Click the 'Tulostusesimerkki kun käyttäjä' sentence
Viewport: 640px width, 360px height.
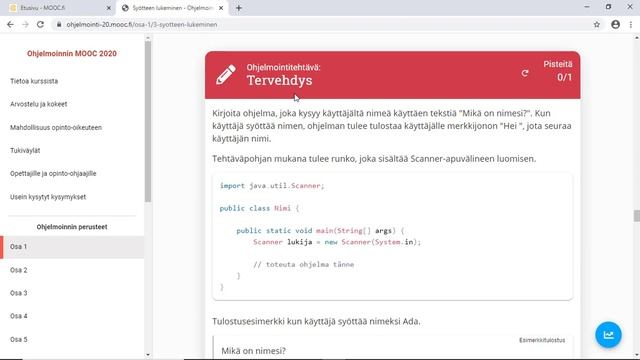316,322
